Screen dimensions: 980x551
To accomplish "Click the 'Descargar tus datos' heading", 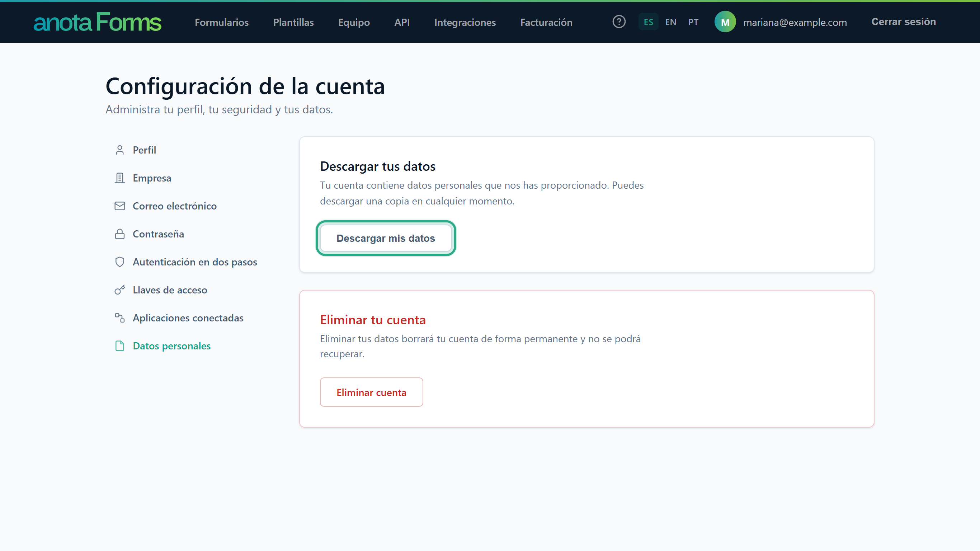I will (377, 166).
